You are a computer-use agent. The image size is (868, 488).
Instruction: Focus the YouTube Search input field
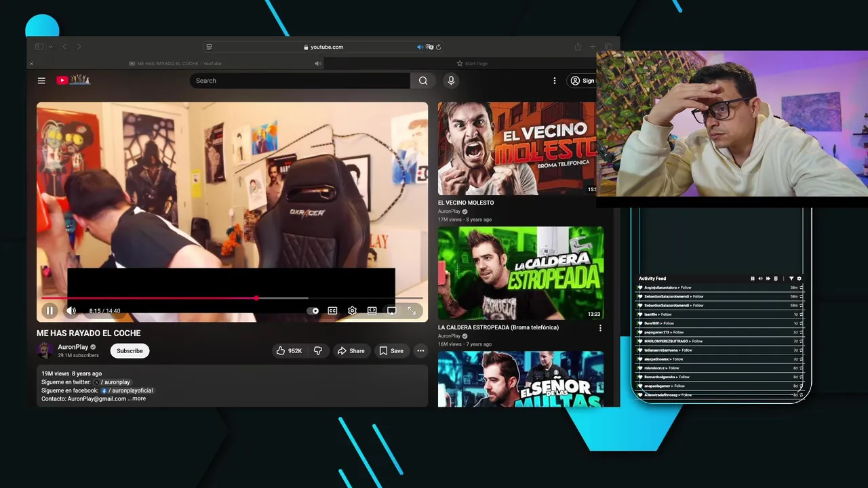click(x=300, y=81)
